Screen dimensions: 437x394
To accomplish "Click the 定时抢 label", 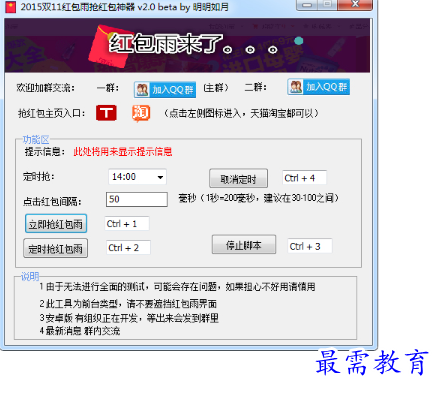I will [39, 176].
